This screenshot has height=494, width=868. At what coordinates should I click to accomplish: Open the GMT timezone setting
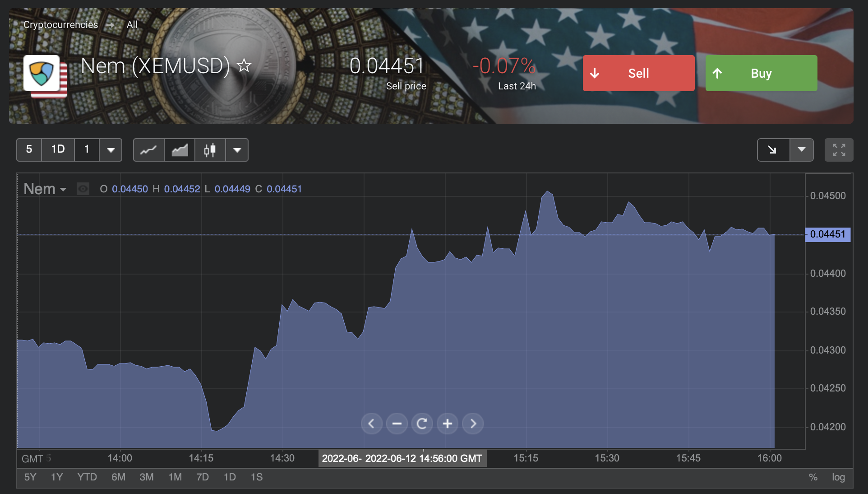[32, 459]
